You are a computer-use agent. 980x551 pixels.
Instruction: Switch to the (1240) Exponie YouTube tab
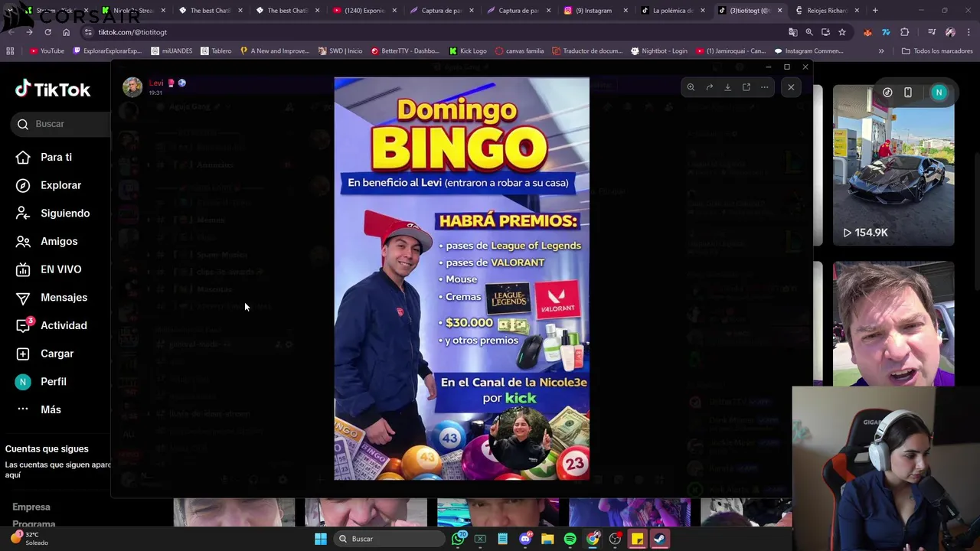(364, 11)
